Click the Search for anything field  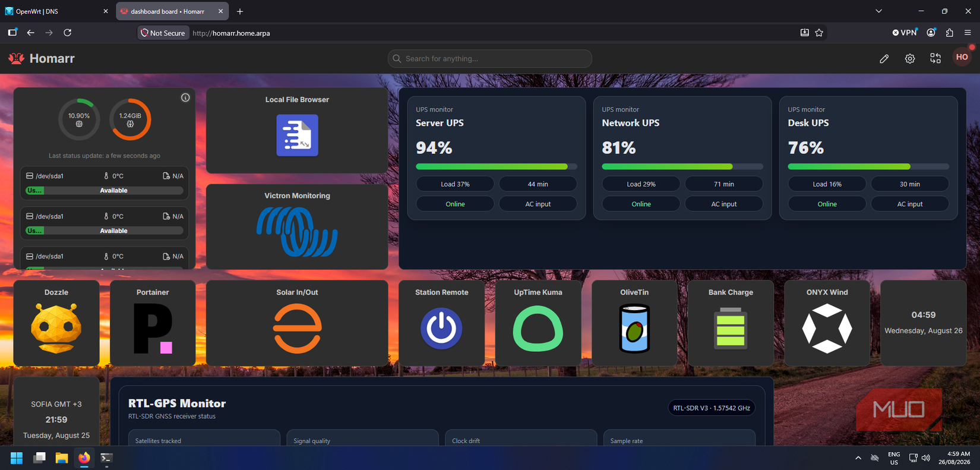pyautogui.click(x=490, y=58)
